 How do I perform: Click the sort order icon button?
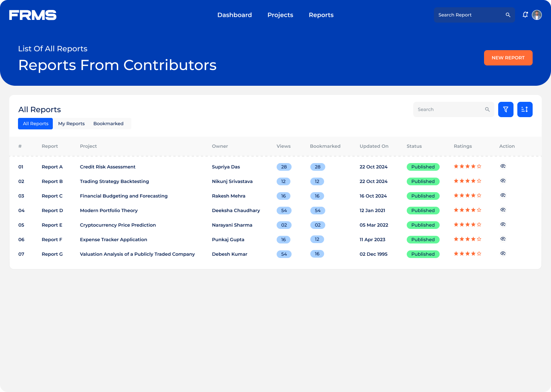[x=525, y=109]
